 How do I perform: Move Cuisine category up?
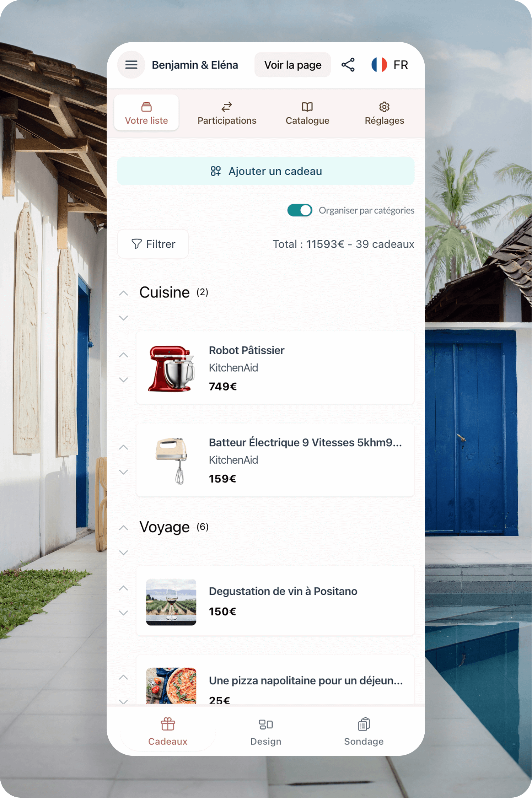(x=123, y=293)
